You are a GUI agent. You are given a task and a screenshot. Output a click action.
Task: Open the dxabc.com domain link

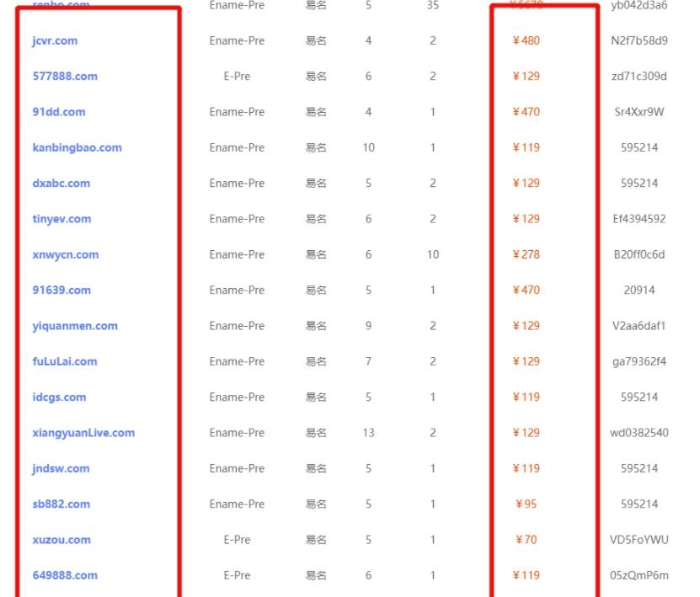61,184
